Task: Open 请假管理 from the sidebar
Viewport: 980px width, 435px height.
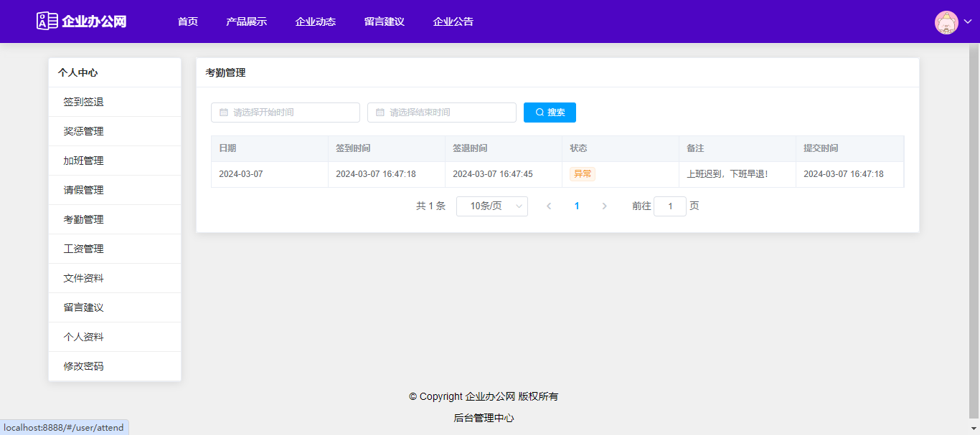Action: click(x=83, y=190)
